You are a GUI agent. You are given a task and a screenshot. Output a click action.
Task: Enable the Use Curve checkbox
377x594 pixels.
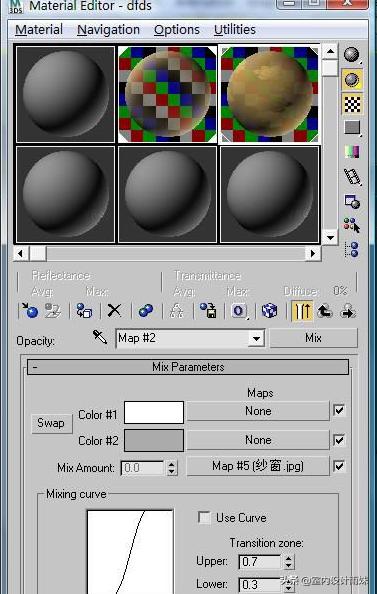pos(205,517)
